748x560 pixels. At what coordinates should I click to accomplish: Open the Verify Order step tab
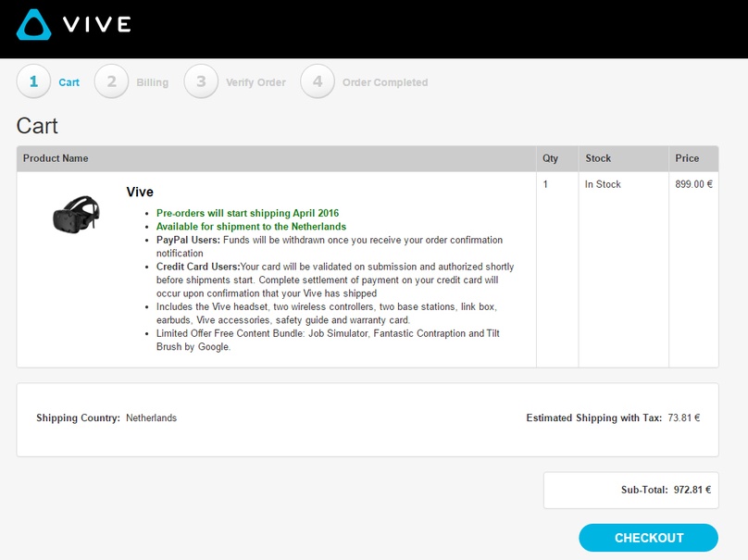(x=256, y=82)
